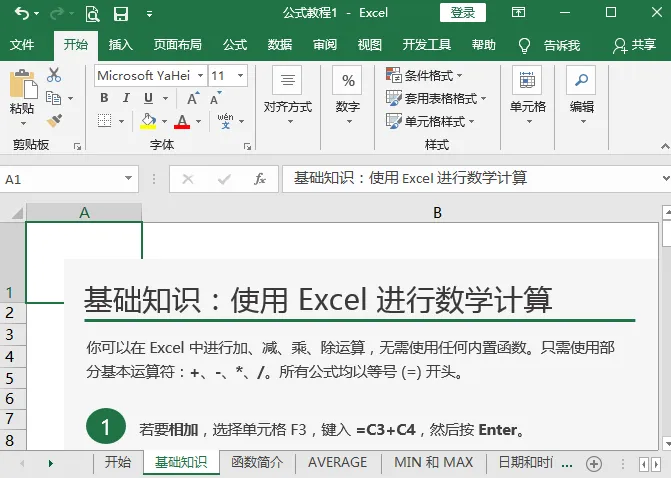Viewport: 671px width, 478px height.
Task: Open the AVERAGE sheet tab
Action: (337, 462)
